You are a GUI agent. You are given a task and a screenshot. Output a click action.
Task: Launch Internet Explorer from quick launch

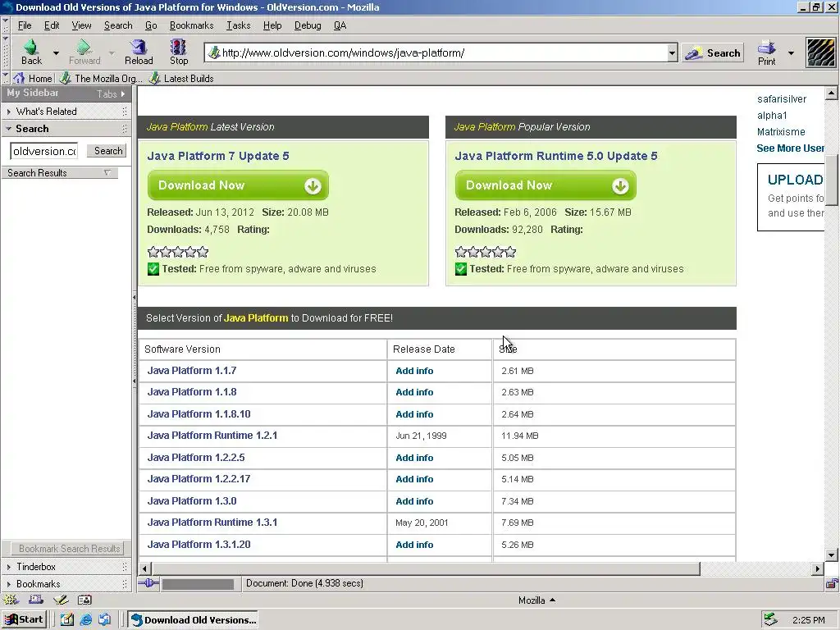pos(85,620)
